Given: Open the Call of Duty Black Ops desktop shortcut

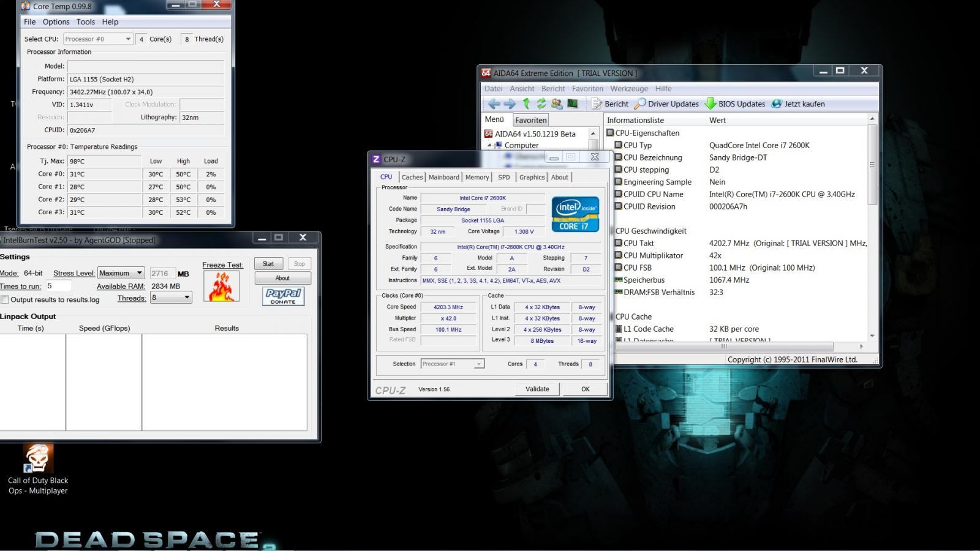Looking at the screenshot, I should coord(38,469).
